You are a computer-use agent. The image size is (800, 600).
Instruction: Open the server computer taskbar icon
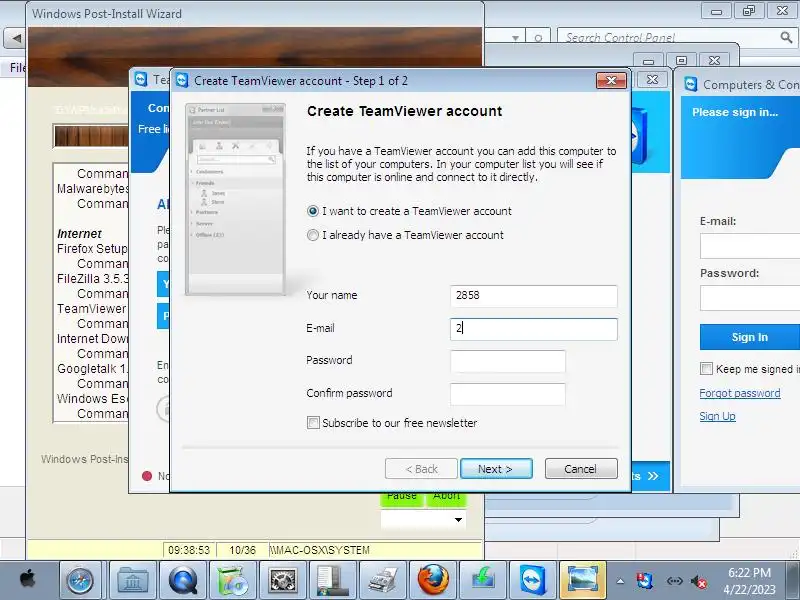pyautogui.click(x=332, y=581)
